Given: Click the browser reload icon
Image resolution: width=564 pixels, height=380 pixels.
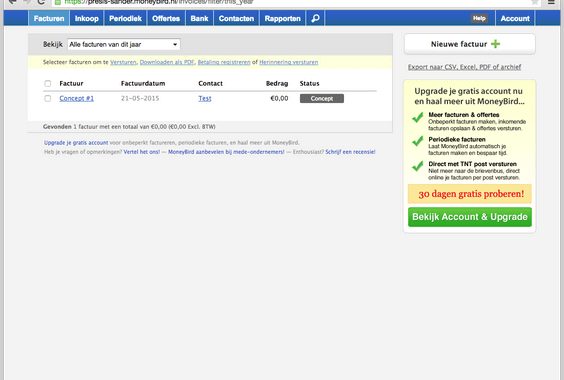Looking at the screenshot, I should [x=41, y=2].
